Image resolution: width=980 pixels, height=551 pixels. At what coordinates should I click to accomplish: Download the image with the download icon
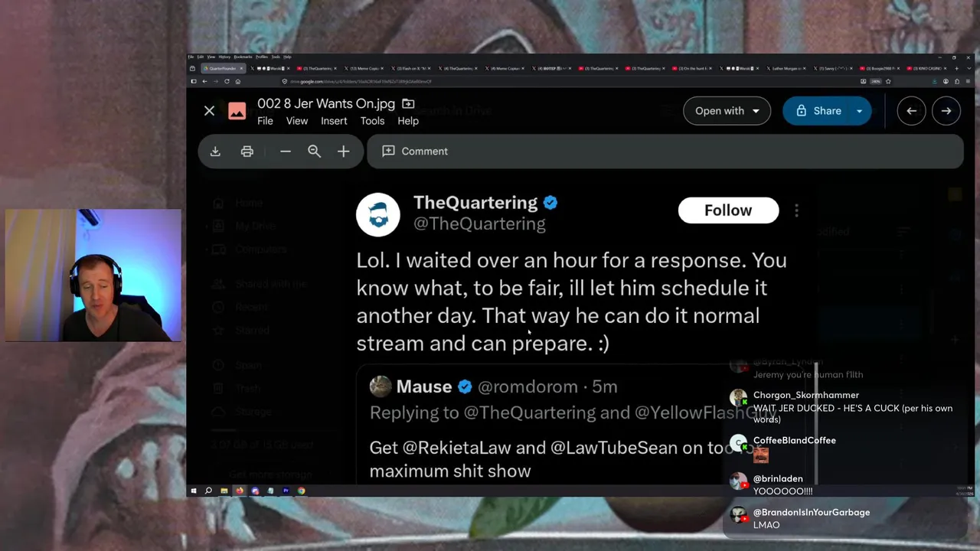tap(215, 152)
